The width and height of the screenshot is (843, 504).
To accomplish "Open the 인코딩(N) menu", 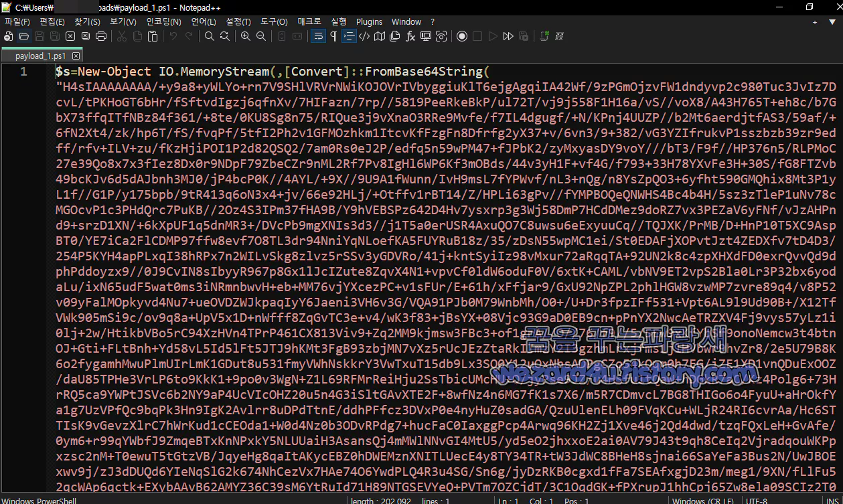I will tap(164, 21).
